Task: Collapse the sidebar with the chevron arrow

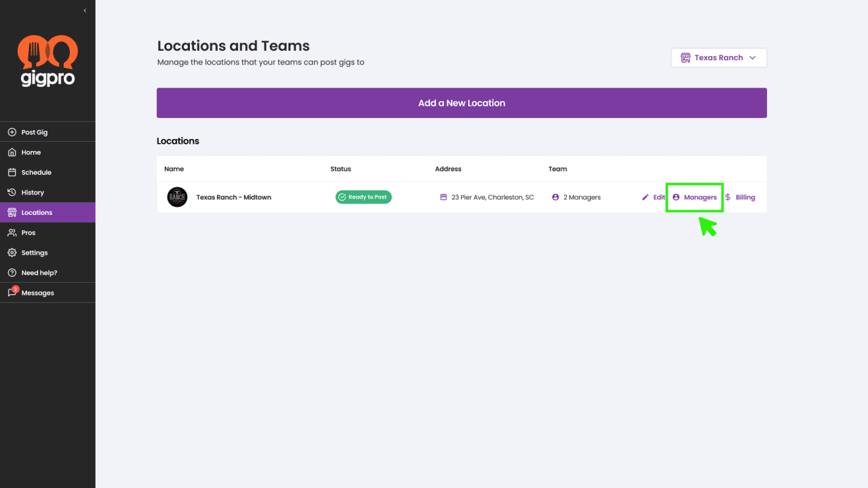Action: tap(85, 11)
